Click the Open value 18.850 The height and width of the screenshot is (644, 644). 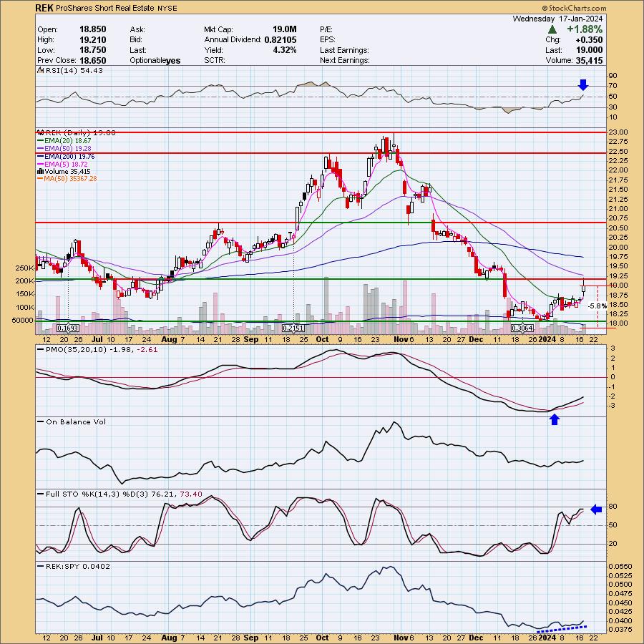coord(93,29)
